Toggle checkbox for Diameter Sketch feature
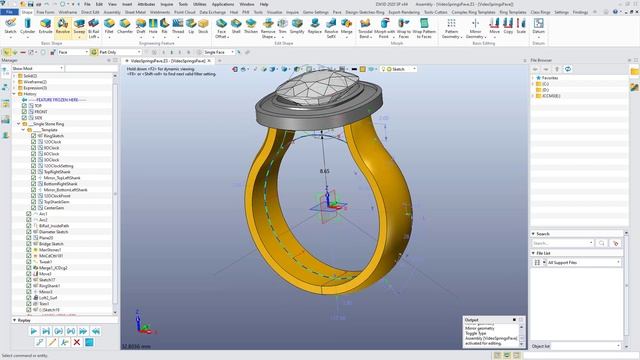Screen dimensions: 640x360 (29, 232)
